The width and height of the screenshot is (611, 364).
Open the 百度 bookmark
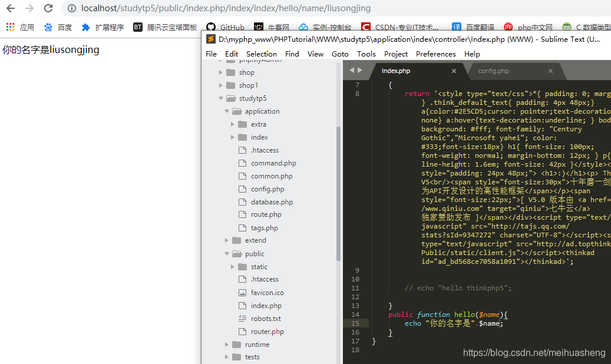[x=58, y=27]
